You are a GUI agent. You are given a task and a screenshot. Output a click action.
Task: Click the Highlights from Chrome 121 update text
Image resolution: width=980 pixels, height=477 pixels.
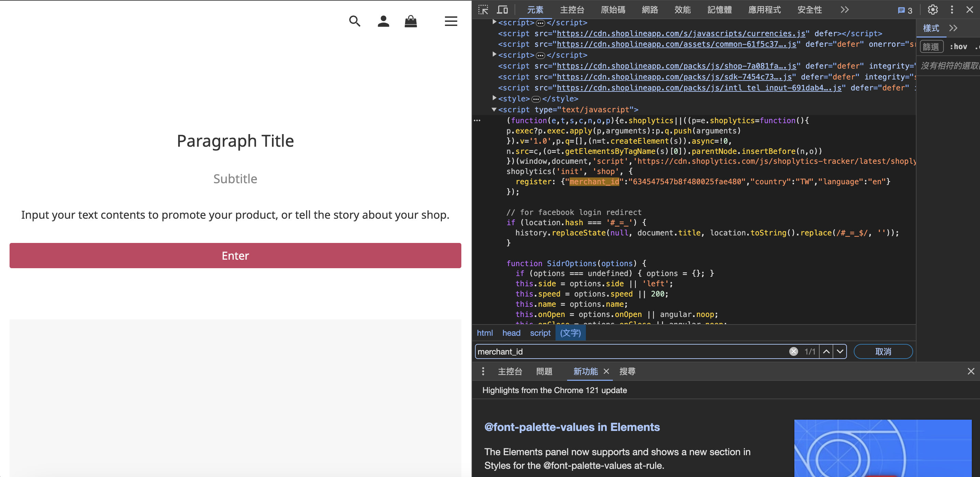coord(554,390)
